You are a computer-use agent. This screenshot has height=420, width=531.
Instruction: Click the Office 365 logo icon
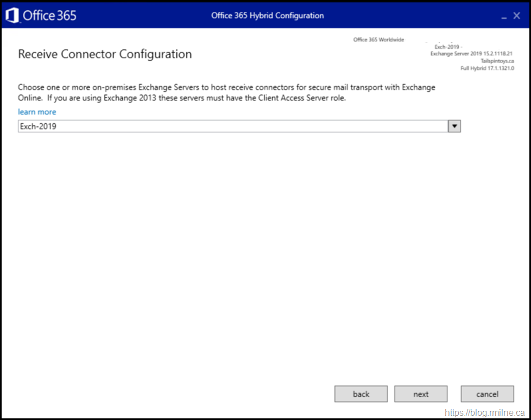[x=12, y=15]
